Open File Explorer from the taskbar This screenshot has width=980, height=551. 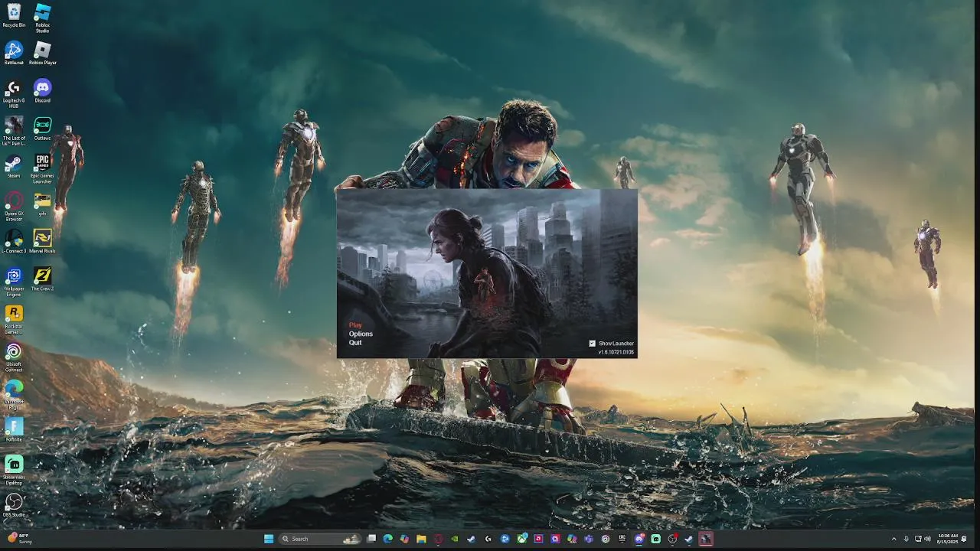(421, 539)
